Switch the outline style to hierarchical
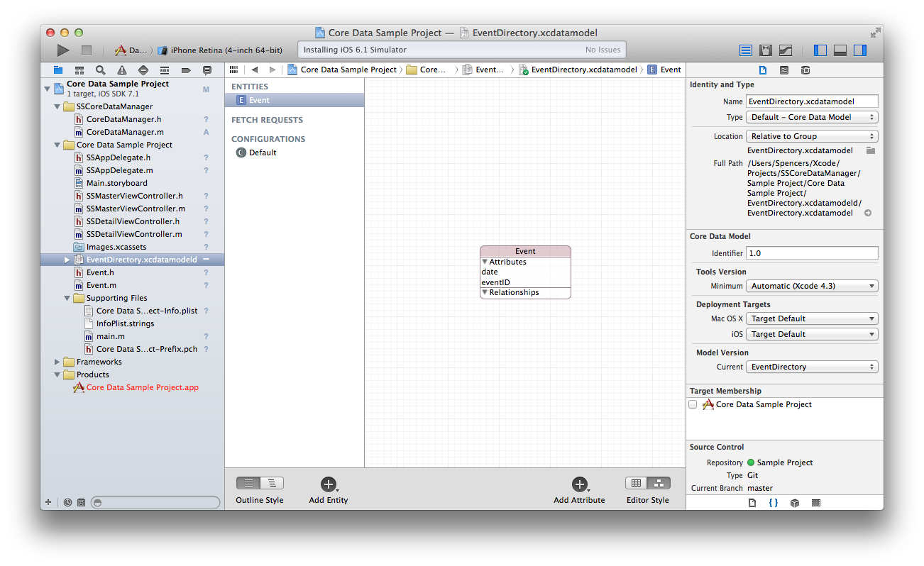This screenshot has height=566, width=924. 272,483
